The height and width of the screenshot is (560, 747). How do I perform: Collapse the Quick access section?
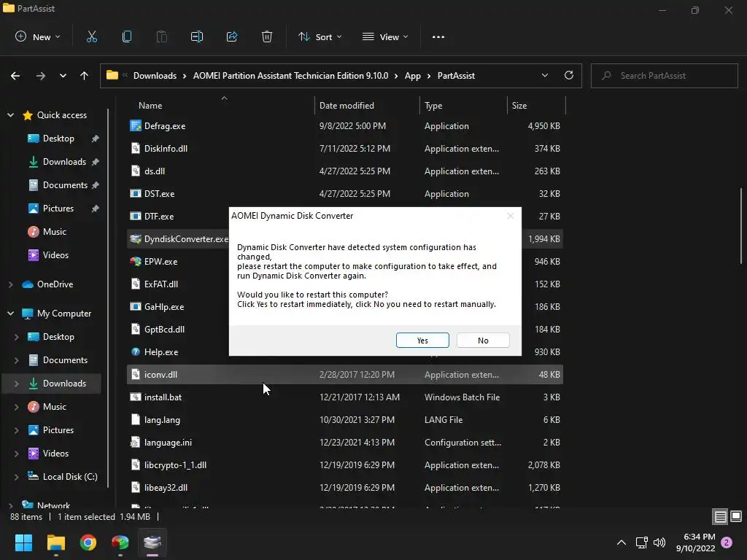click(x=10, y=114)
